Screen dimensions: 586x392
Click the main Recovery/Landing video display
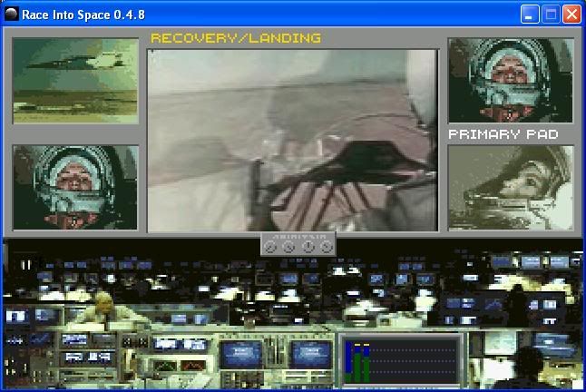[x=293, y=141]
